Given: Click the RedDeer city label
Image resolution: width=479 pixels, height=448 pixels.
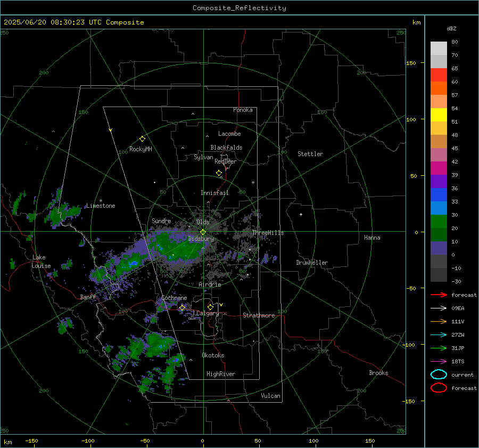Looking at the screenshot, I should [226, 161].
